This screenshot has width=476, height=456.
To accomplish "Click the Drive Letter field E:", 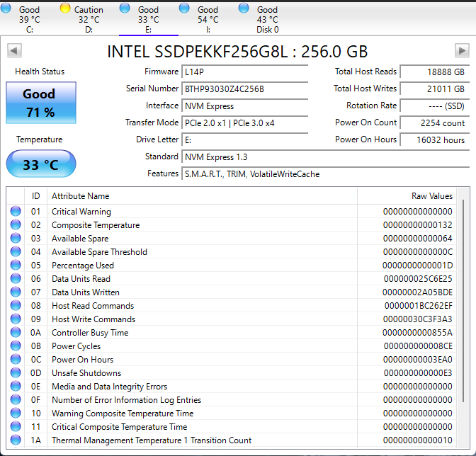I will pyautogui.click(x=244, y=140).
